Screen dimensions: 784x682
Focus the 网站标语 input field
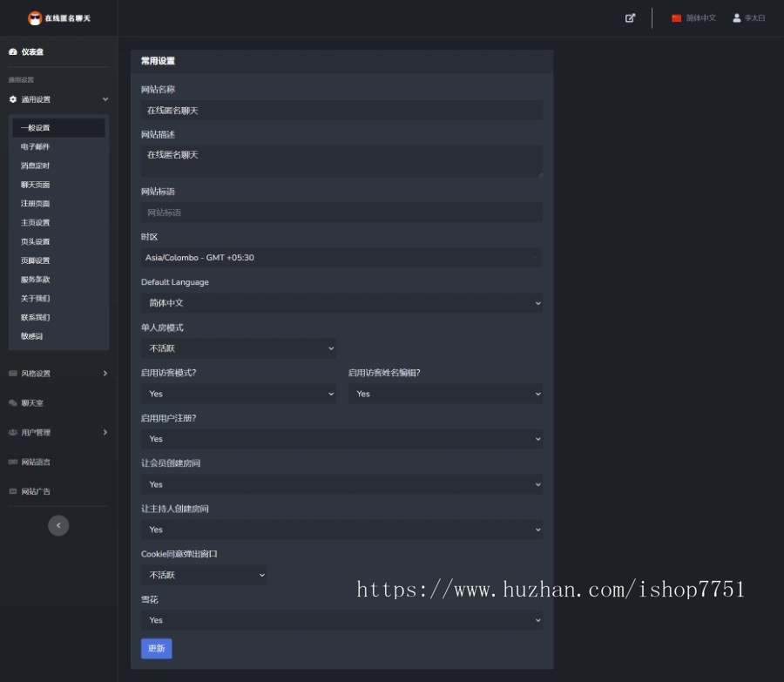tap(341, 213)
